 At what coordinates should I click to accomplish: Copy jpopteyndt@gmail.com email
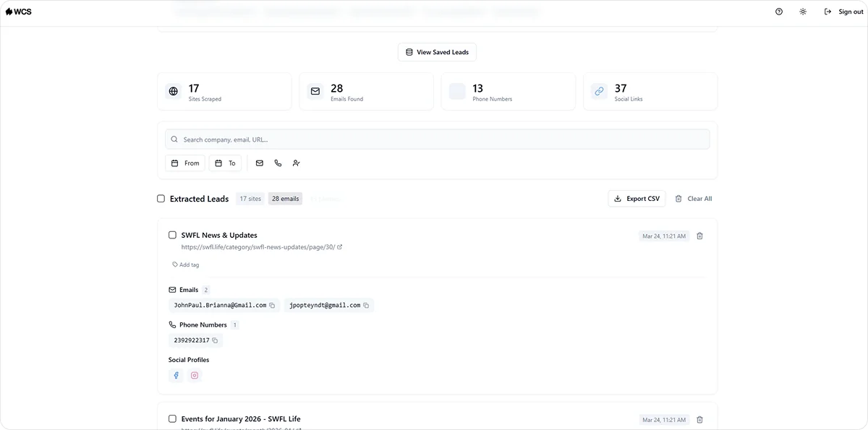(x=366, y=306)
